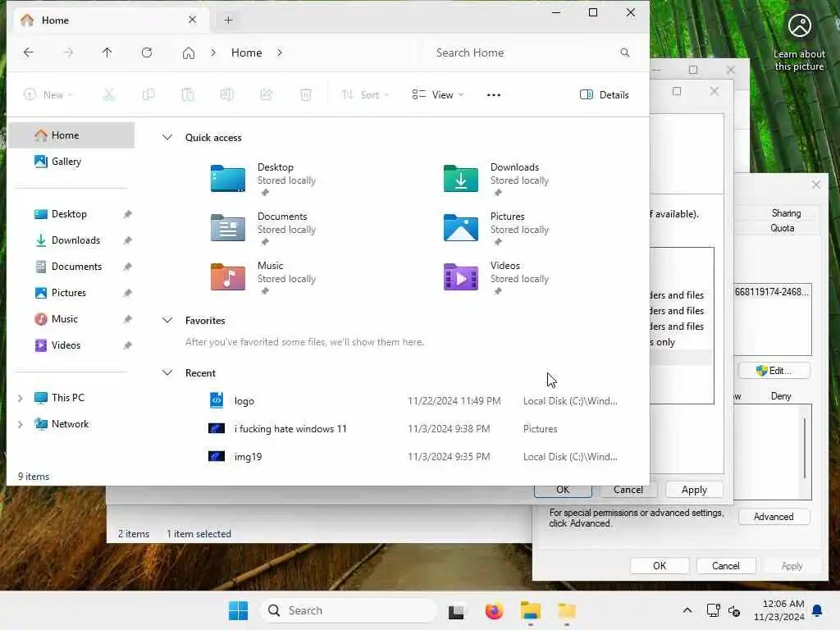This screenshot has height=630, width=840.
Task: Click the taskbar Search box
Action: 349,610
